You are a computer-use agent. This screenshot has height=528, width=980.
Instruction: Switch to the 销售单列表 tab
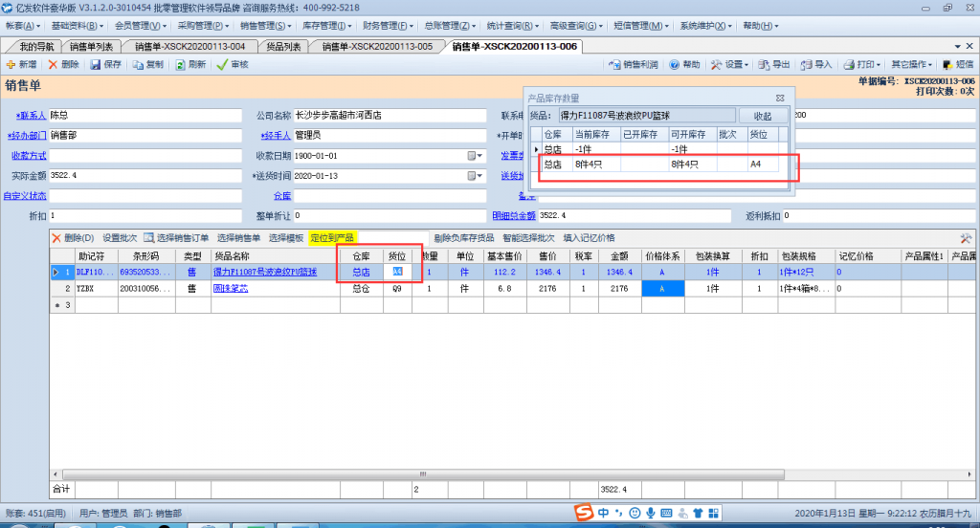pyautogui.click(x=91, y=46)
